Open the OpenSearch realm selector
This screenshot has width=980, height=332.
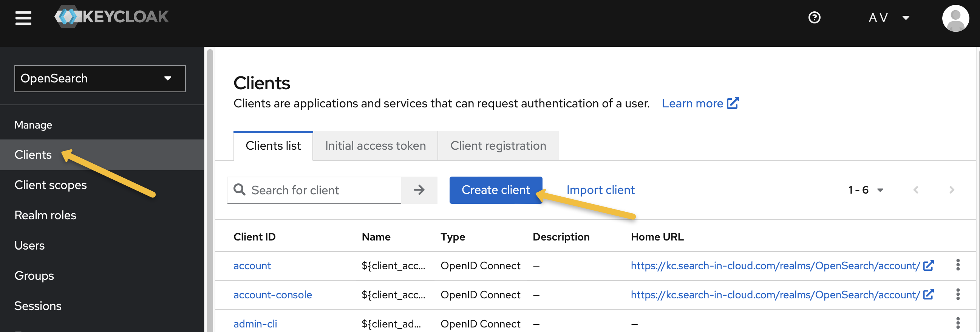tap(100, 78)
